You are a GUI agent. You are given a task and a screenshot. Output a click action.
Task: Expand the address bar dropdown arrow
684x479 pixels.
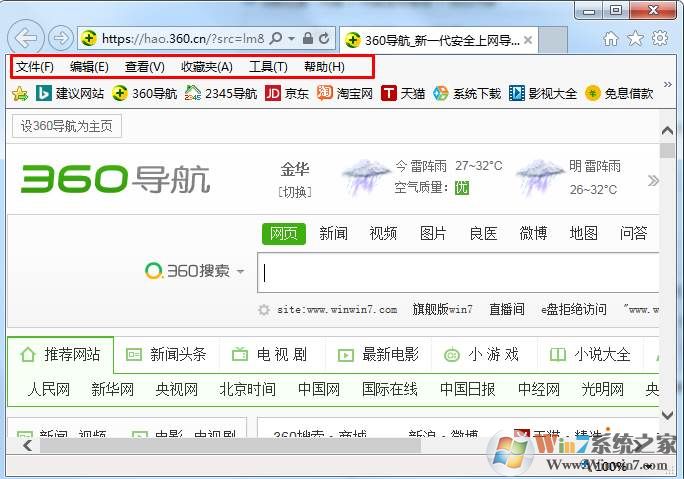click(291, 38)
